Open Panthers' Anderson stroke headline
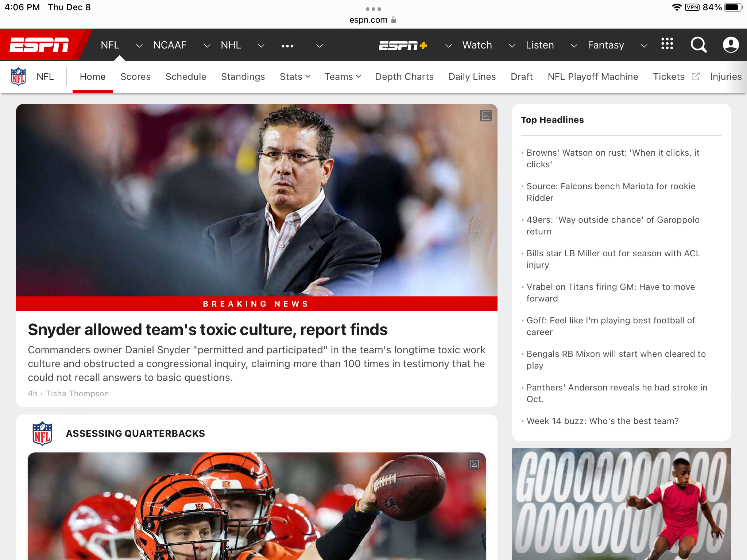This screenshot has height=560, width=747. [617, 393]
